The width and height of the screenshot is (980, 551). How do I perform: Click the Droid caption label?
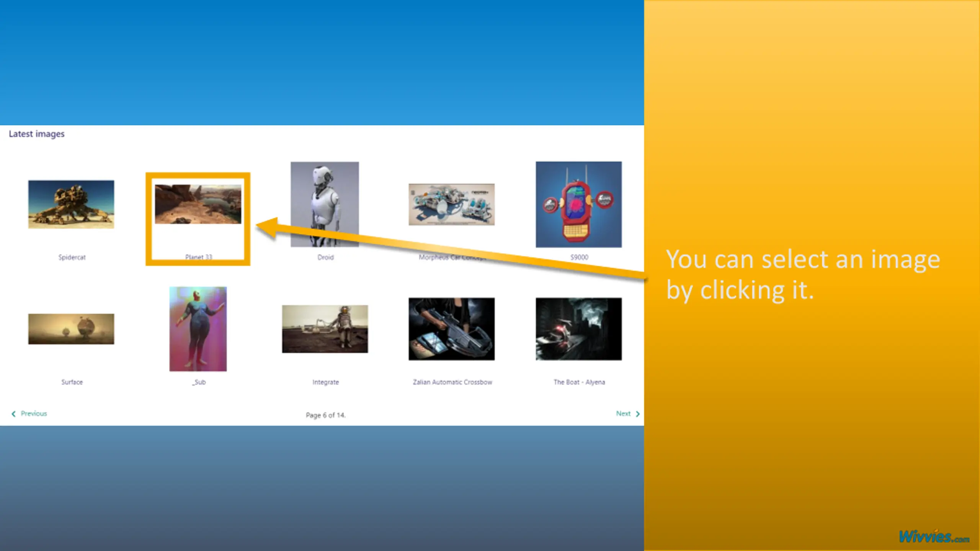pos(325,258)
